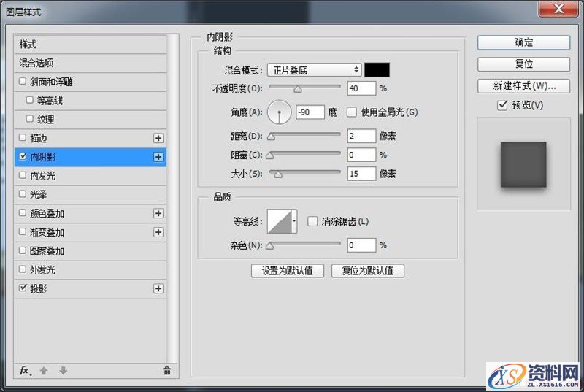Click 复位为默认值 button
The height and width of the screenshot is (392, 584).
[368, 271]
